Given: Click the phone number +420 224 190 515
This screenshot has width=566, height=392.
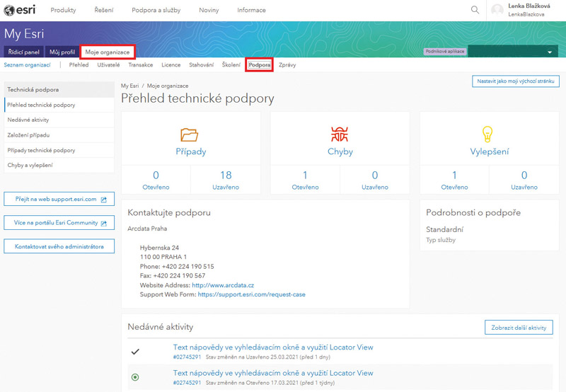Looking at the screenshot, I should click(187, 266).
